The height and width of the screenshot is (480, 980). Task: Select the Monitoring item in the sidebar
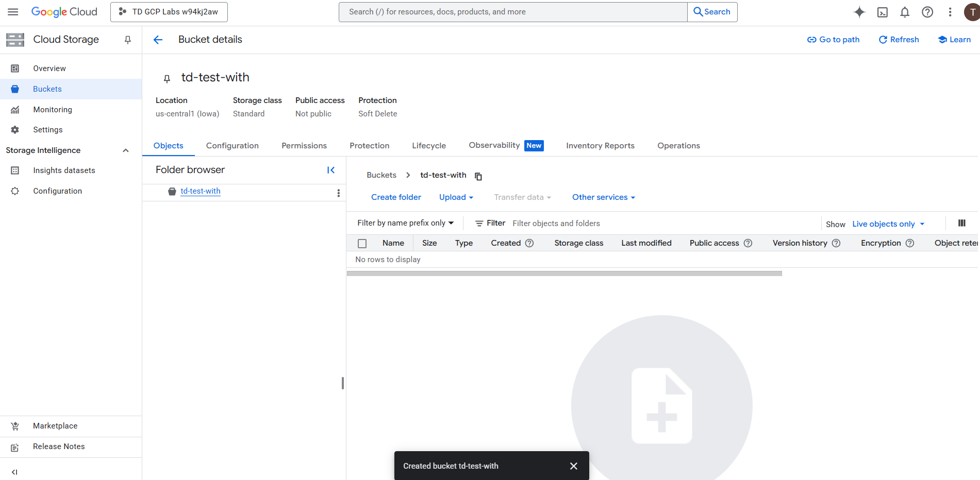coord(53,109)
